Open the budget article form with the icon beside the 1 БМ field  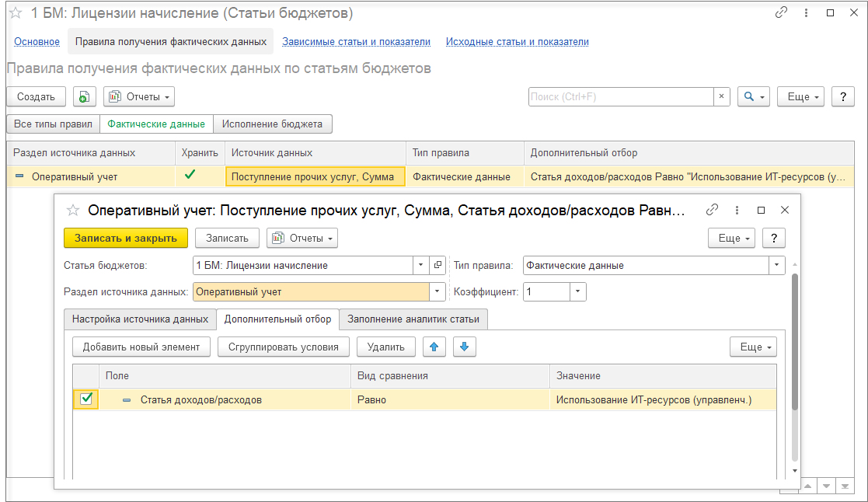437,265
